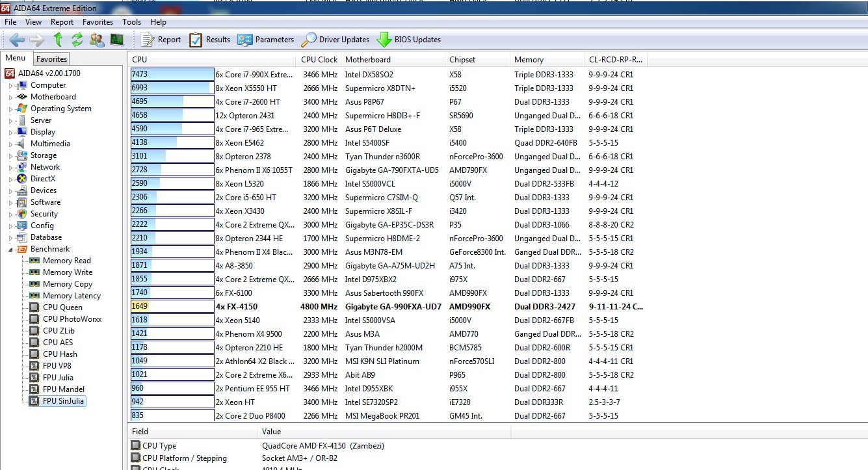Expand the Operating System node

point(10,109)
